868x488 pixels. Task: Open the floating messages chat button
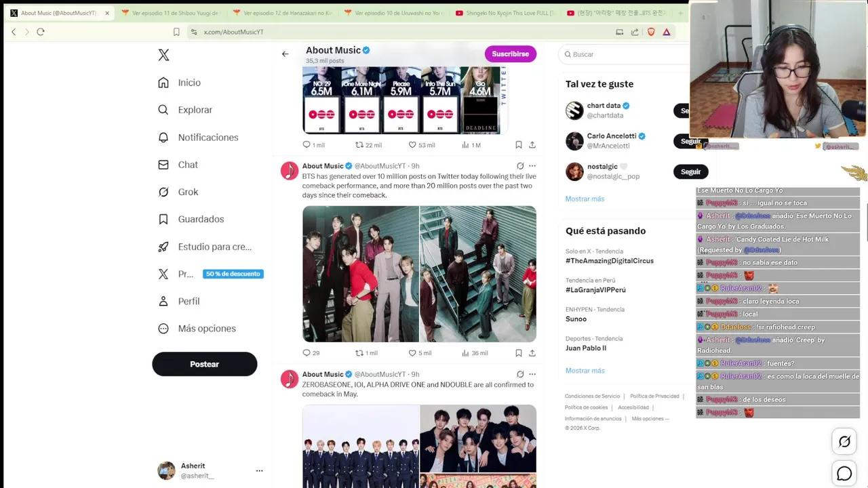click(844, 474)
